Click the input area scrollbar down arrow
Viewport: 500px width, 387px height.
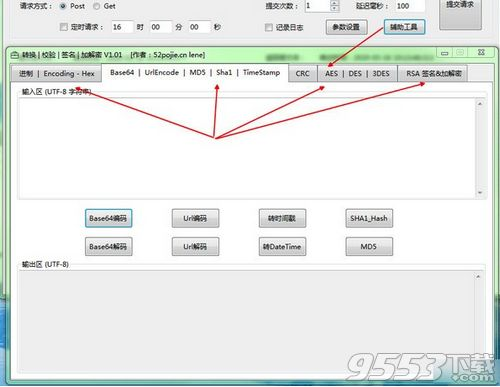(480, 193)
